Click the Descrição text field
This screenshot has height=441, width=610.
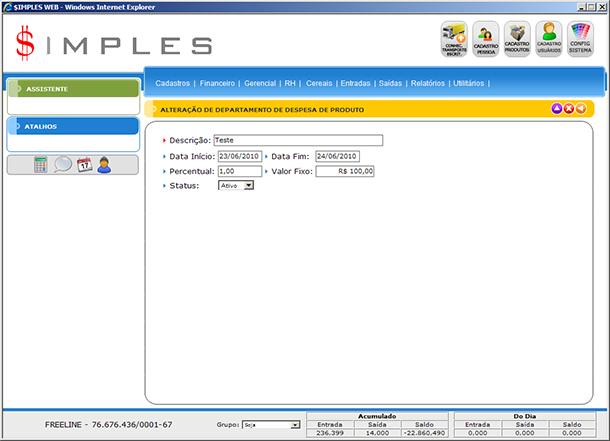(297, 141)
